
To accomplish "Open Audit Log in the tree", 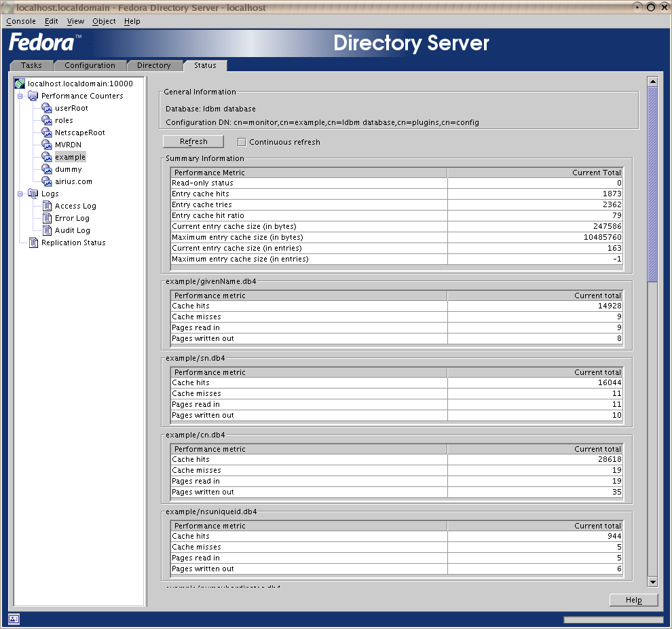I will (73, 230).
